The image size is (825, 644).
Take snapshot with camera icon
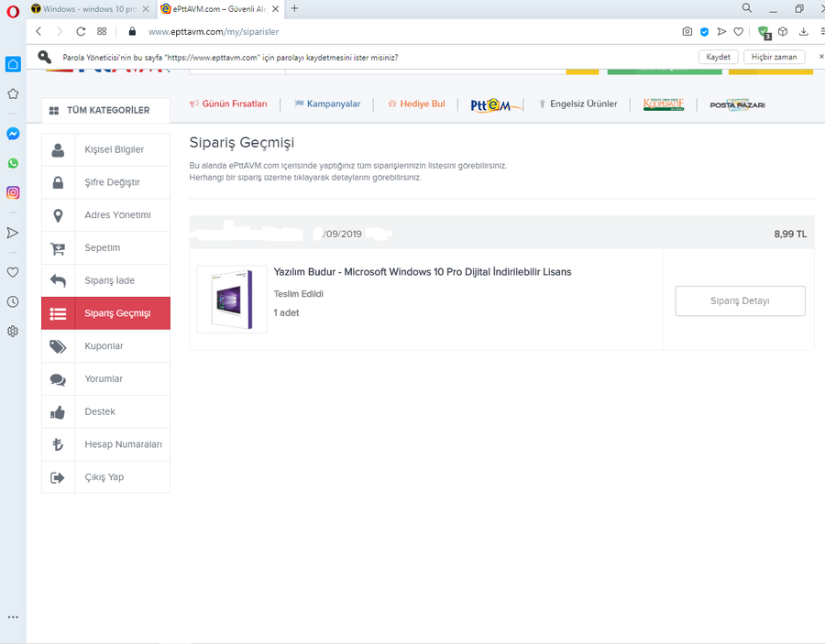[x=687, y=31]
